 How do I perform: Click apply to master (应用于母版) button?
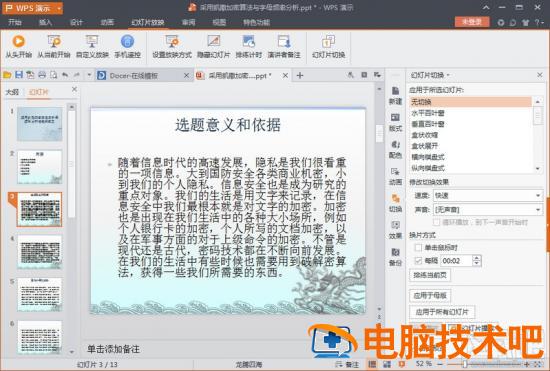(x=430, y=295)
